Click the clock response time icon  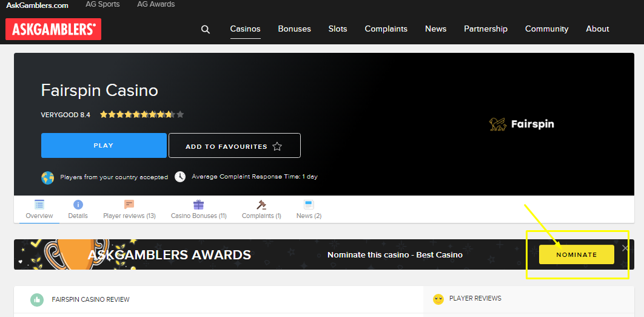coord(180,177)
